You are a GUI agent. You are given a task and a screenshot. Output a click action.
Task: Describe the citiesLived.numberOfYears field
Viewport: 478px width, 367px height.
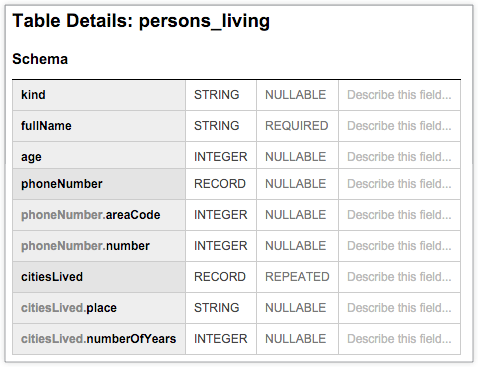point(399,339)
